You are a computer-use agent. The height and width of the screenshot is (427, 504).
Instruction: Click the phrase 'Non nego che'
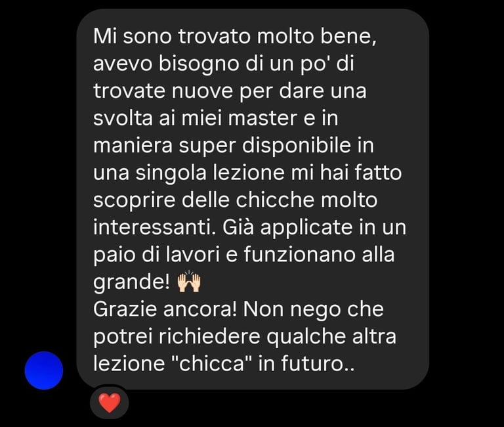pos(314,310)
